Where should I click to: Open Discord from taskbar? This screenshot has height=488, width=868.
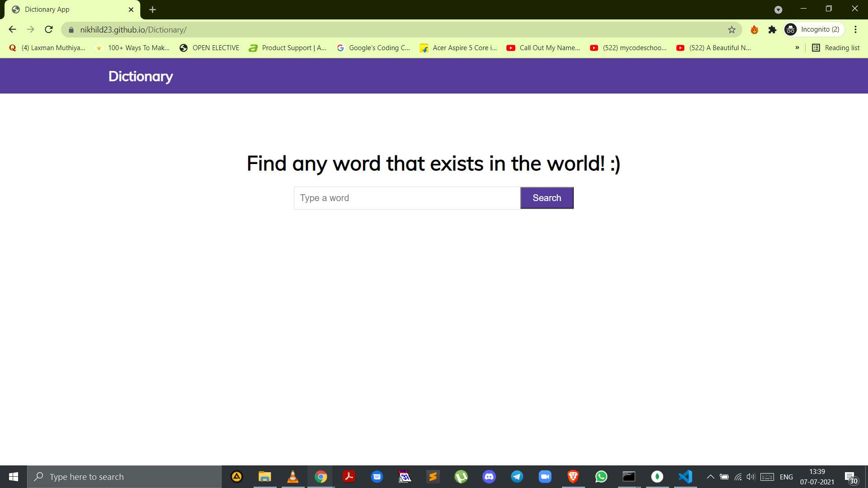coord(489,477)
